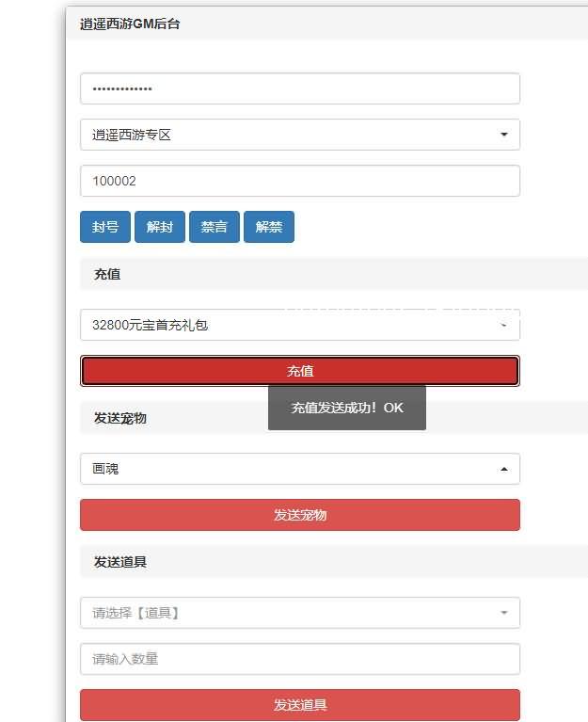Open the 32800元宝首充礼包 package dropdown

pos(300,325)
